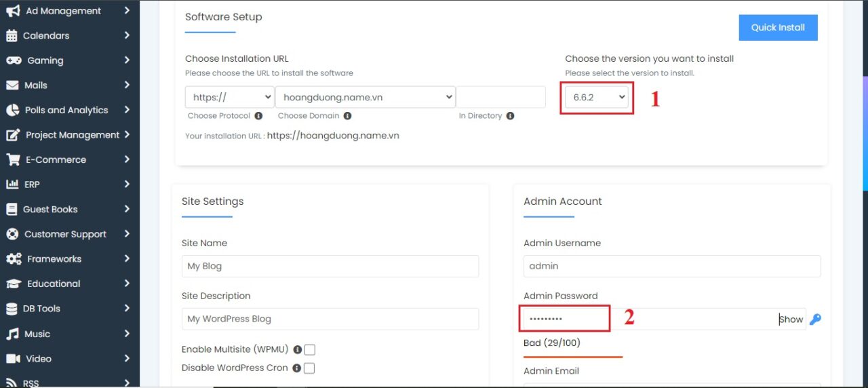Click the Ad Management megaphone icon

click(x=12, y=11)
